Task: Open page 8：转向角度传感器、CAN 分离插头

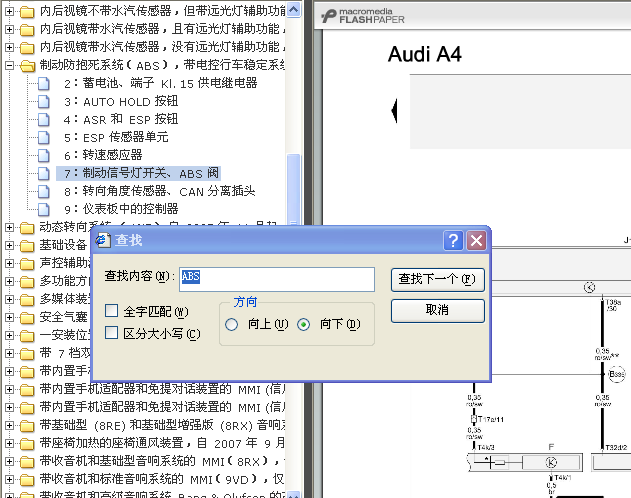Action: tap(159, 191)
